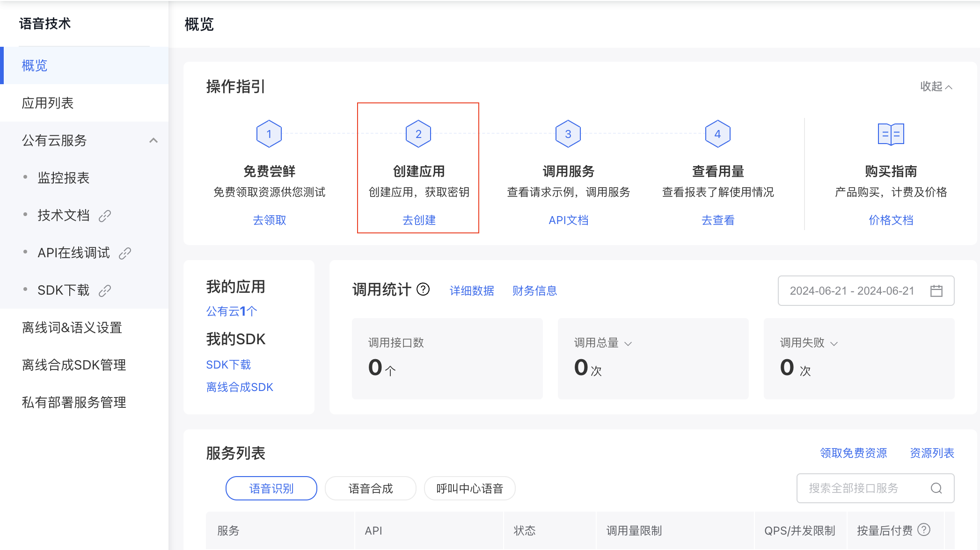Switch to the 呼叫中心语音 tab
980x550 pixels.
pyautogui.click(x=470, y=488)
